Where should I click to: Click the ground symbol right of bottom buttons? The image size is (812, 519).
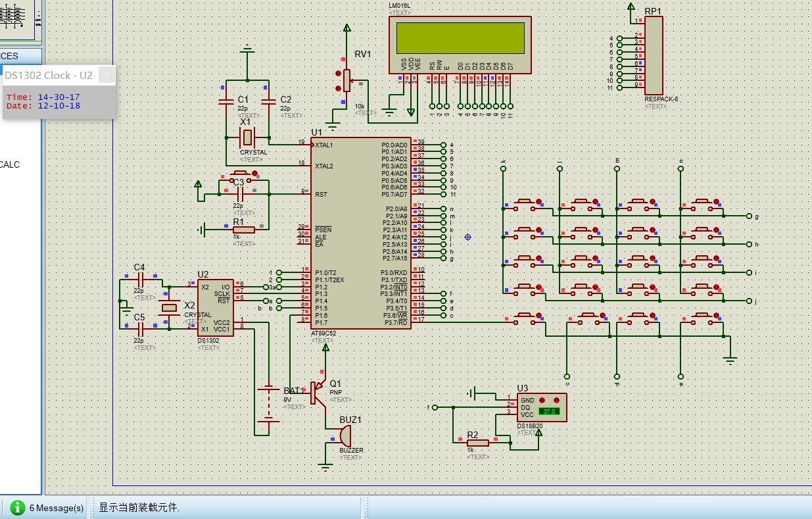tap(728, 359)
